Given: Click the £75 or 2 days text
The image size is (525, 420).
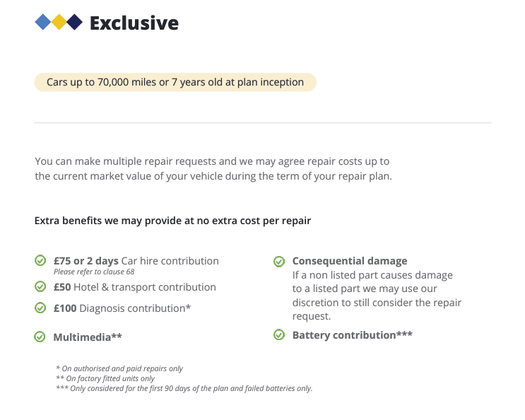Looking at the screenshot, I should click(x=85, y=261).
